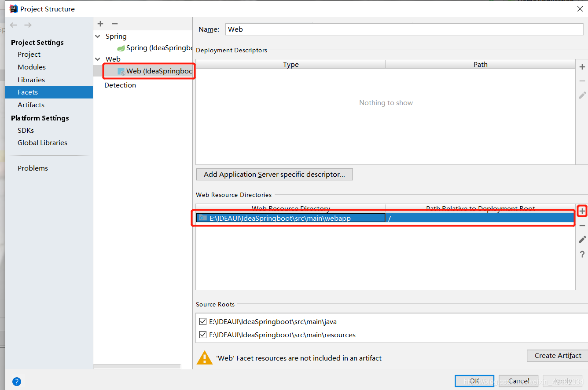Screen dimensions: 588x390
Task: Collapse the Spring facet group
Action: click(98, 36)
